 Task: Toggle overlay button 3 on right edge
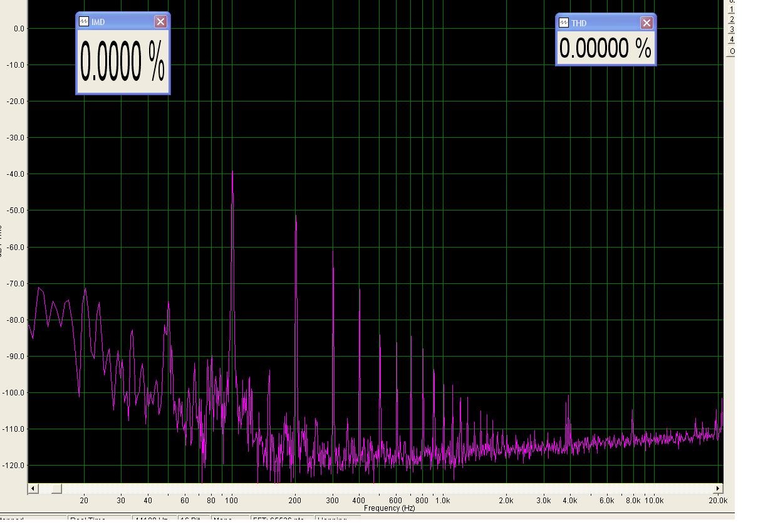(732, 30)
